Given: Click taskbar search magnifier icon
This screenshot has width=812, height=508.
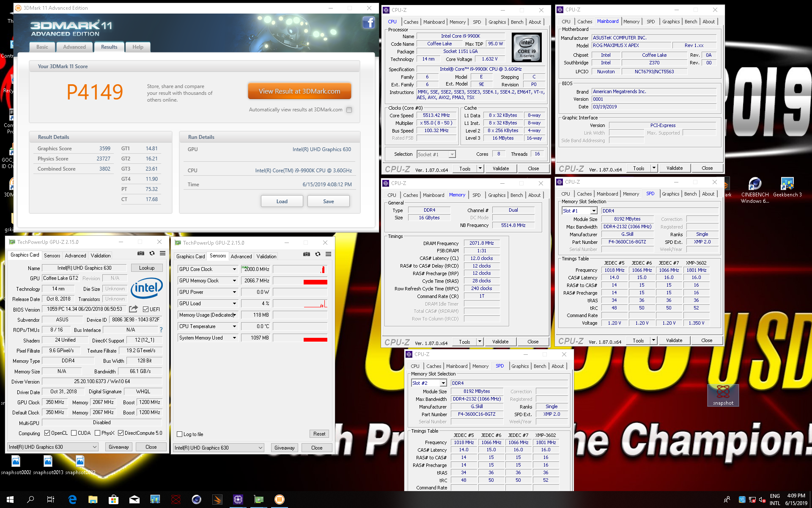Looking at the screenshot, I should (x=30, y=500).
